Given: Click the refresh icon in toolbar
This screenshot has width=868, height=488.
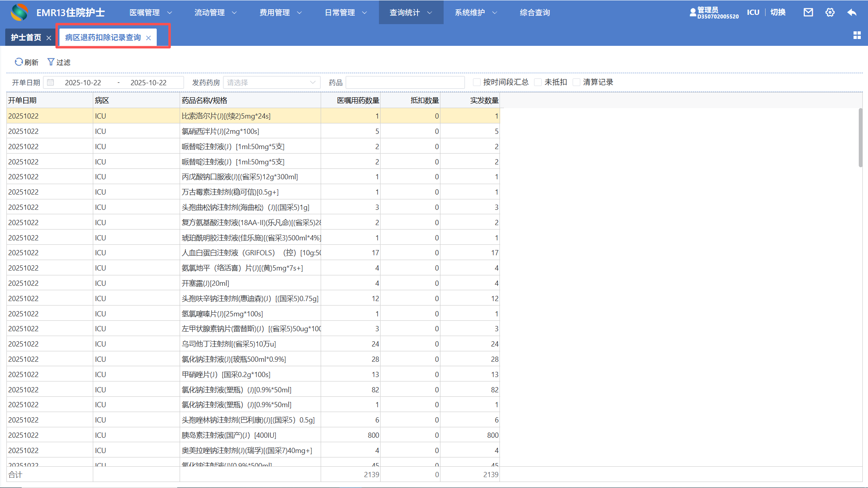Looking at the screenshot, I should (19, 62).
